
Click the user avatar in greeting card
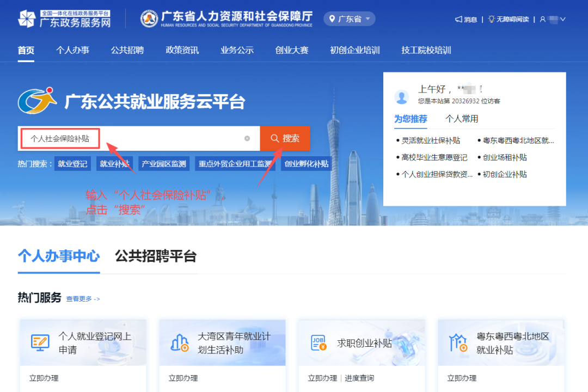pos(402,97)
